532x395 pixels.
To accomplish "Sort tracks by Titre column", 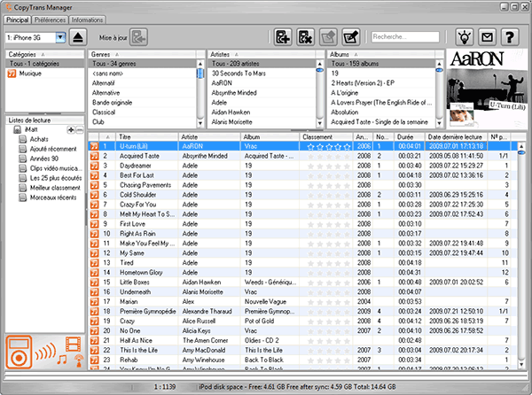I will (147, 137).
